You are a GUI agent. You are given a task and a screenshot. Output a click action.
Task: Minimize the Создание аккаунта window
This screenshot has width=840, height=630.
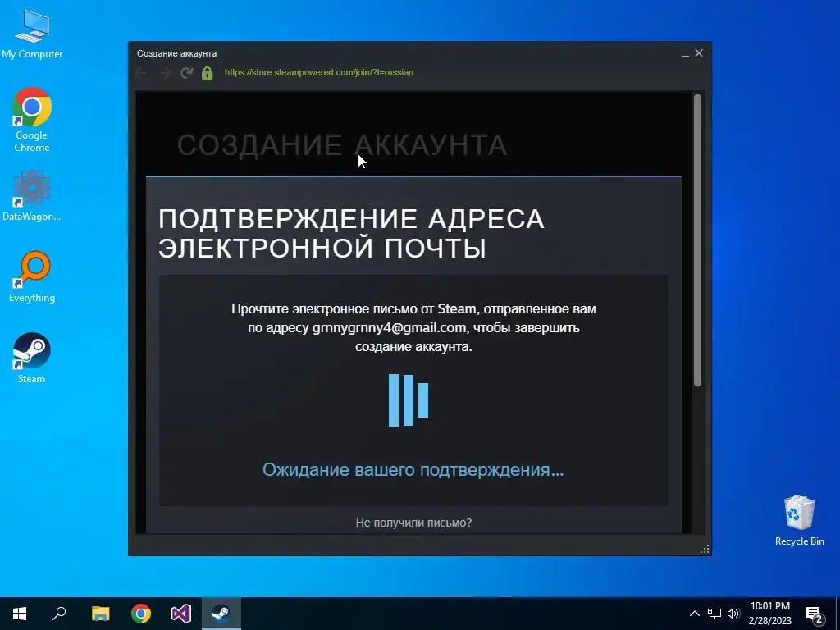(686, 53)
